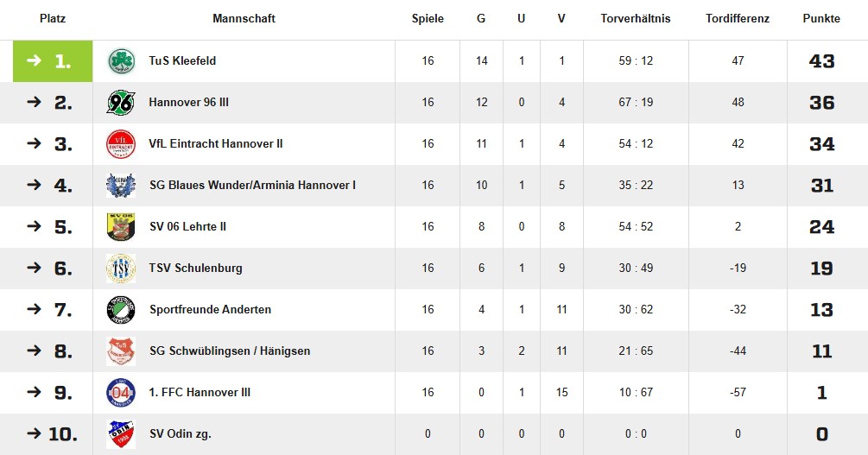The image size is (868, 455).
Task: Open the TuS Kleefeld team link
Action: [x=182, y=61]
